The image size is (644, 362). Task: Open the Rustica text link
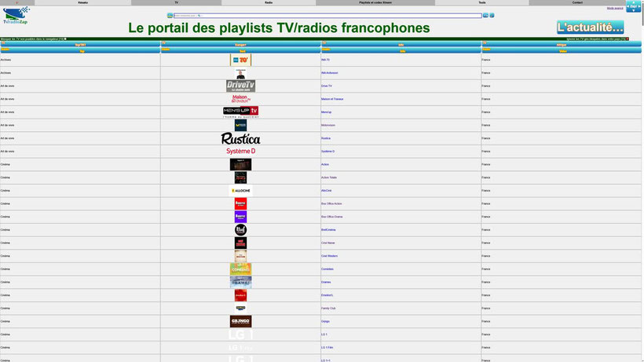(326, 138)
